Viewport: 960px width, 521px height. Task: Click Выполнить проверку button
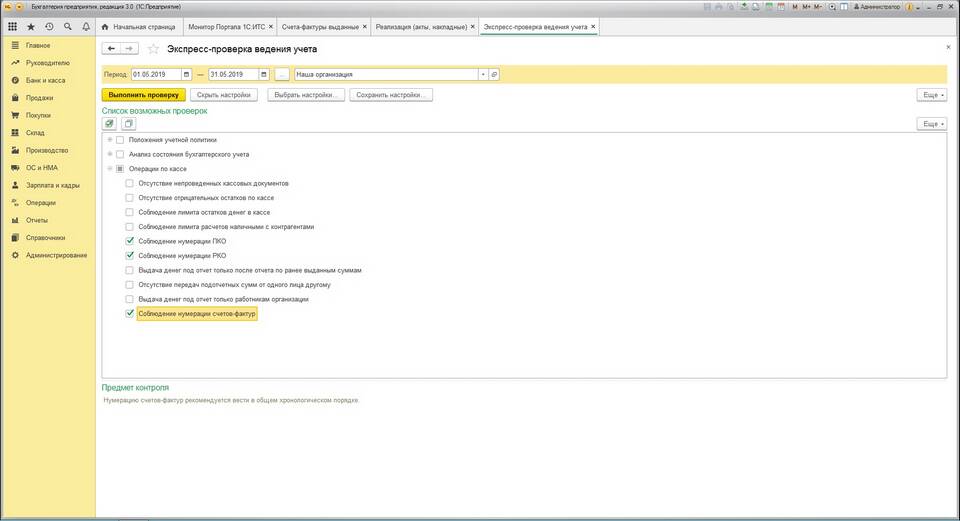[144, 95]
